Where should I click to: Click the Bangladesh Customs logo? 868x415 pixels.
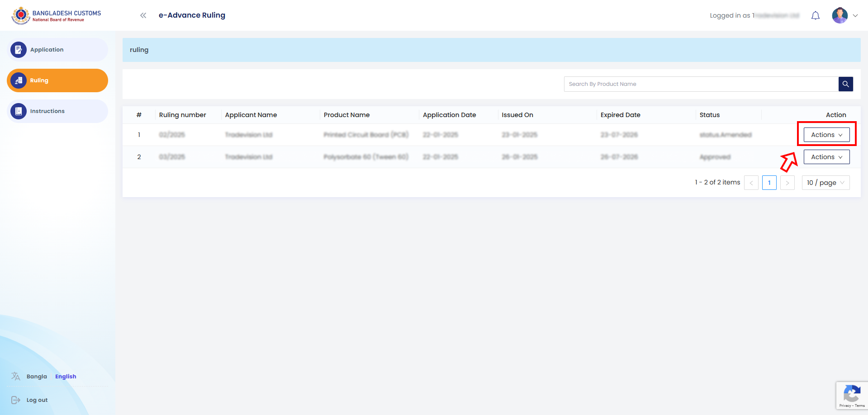click(57, 15)
